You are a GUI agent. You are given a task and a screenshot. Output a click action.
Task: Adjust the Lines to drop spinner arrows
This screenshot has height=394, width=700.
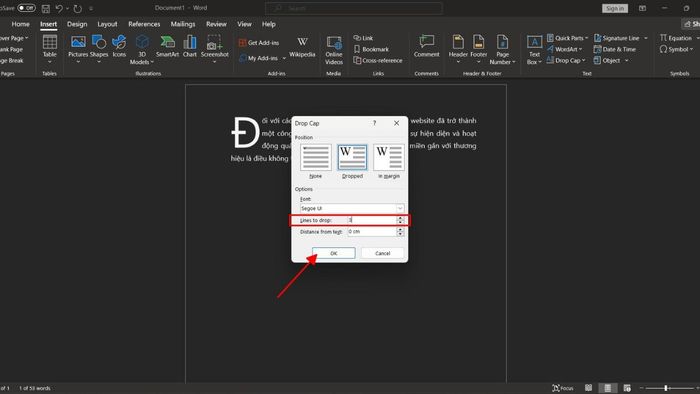(400, 220)
